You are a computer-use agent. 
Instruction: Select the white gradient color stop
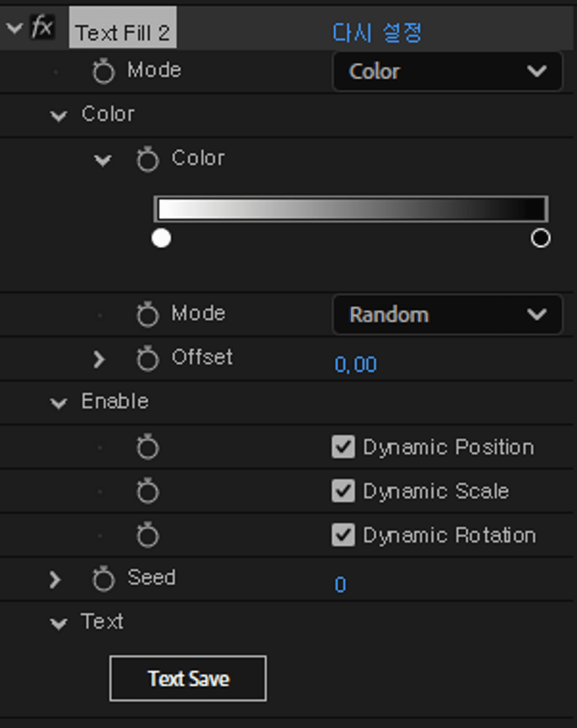[x=161, y=238]
